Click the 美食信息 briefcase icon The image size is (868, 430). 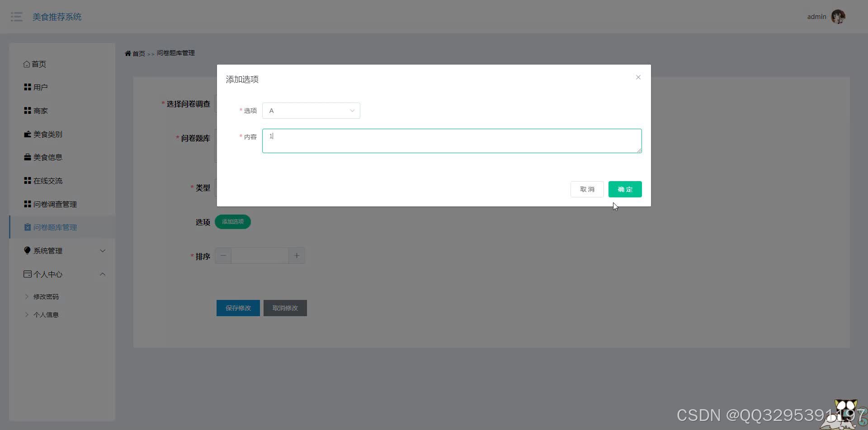(x=28, y=157)
